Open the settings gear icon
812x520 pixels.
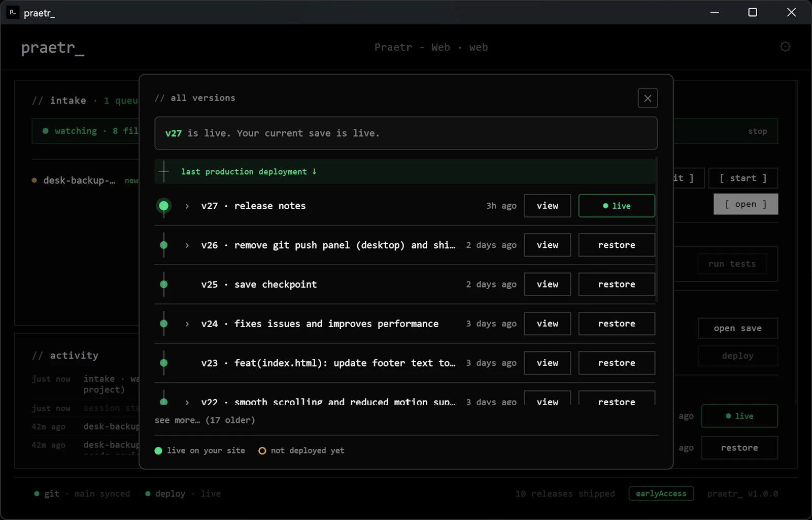coord(785,47)
